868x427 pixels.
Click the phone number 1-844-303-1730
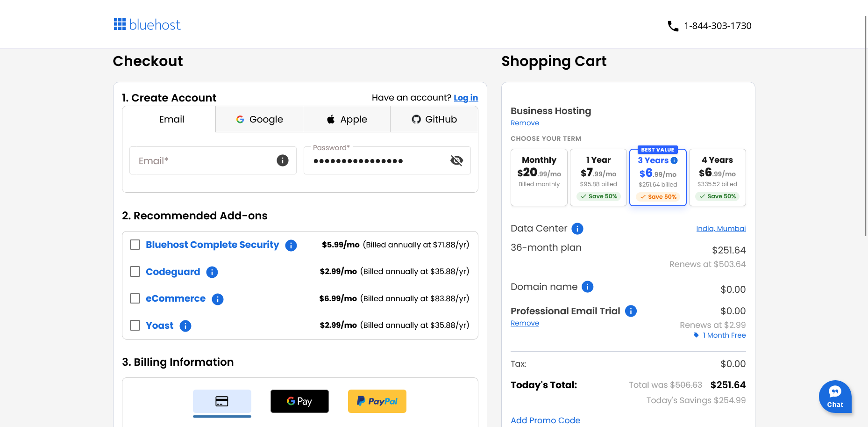click(718, 26)
